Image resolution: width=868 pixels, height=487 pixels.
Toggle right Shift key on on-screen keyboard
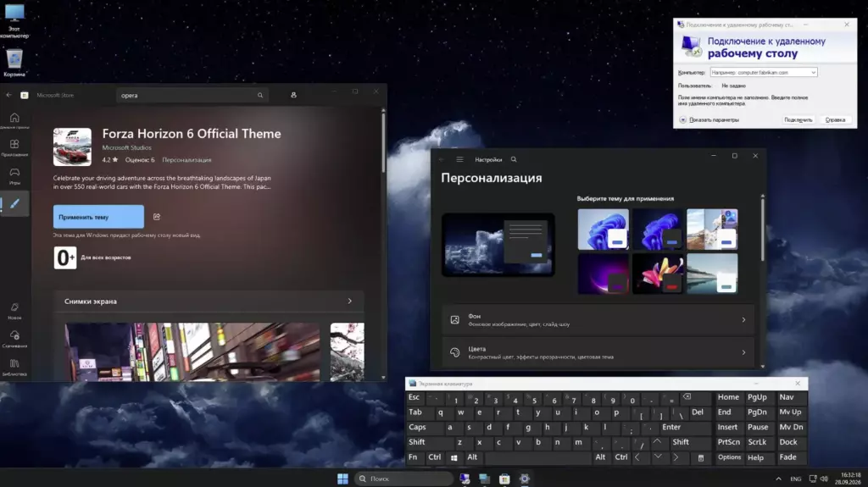688,442
